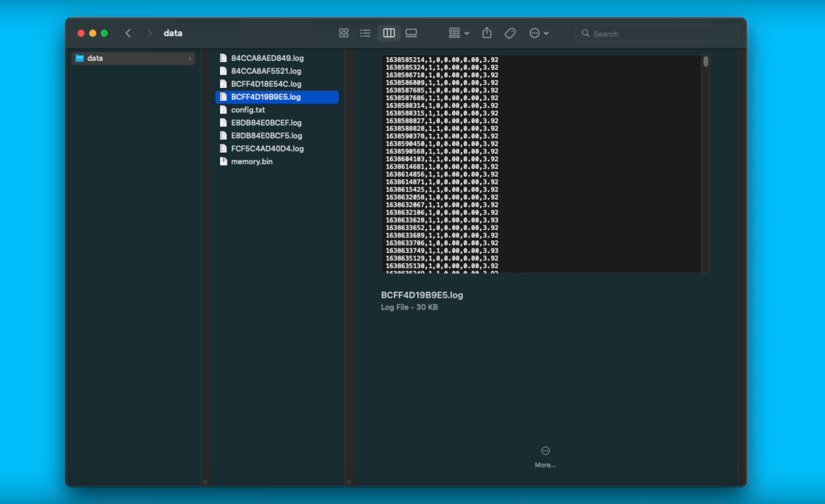Click the BCFF4D19B9E5.log filename in preview
Viewport: 825px width, 504px height.
pyautogui.click(x=422, y=295)
